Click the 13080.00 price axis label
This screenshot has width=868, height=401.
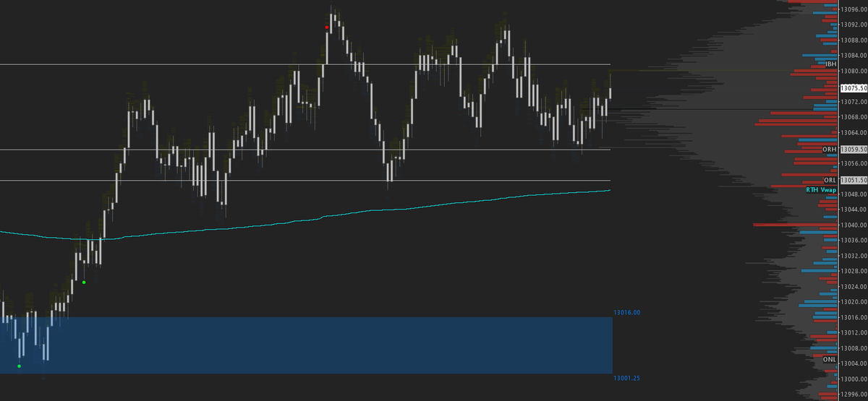(x=854, y=71)
